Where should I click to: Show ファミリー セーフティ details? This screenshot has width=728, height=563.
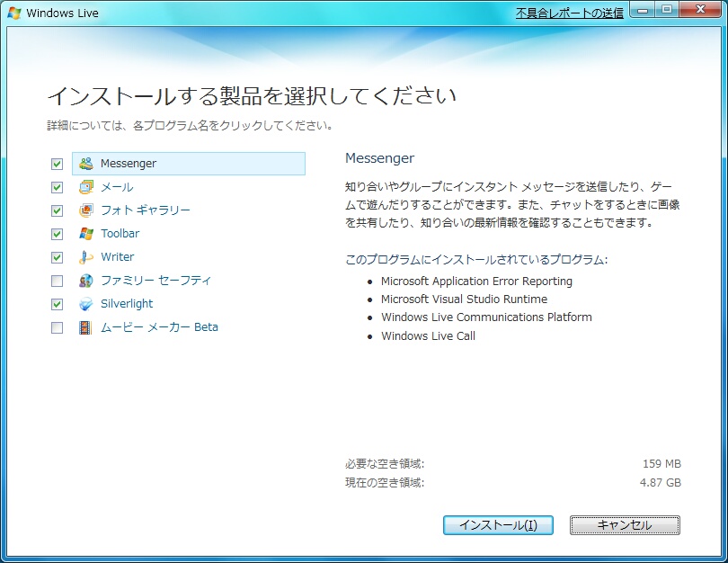[x=155, y=281]
